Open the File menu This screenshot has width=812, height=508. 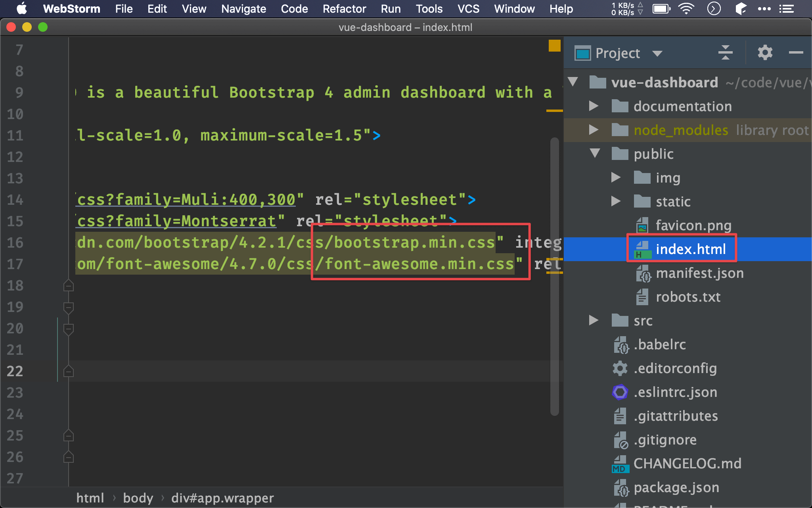(124, 9)
